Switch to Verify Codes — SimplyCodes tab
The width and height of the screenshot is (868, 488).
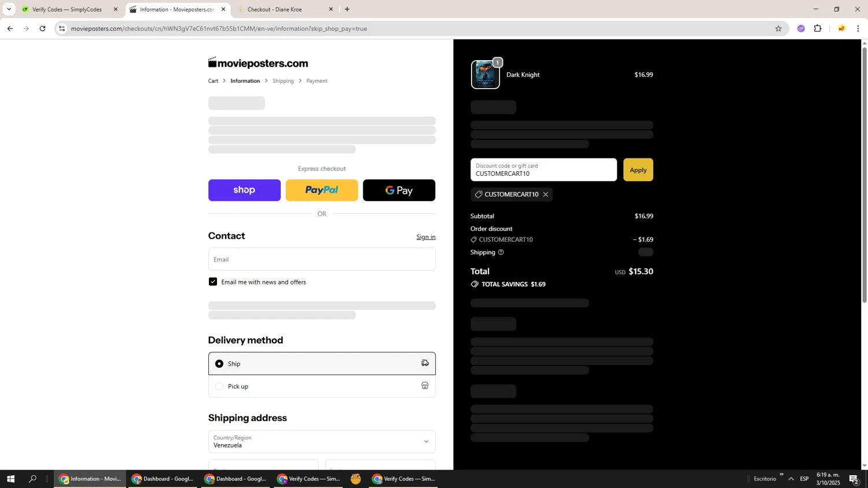point(67,9)
